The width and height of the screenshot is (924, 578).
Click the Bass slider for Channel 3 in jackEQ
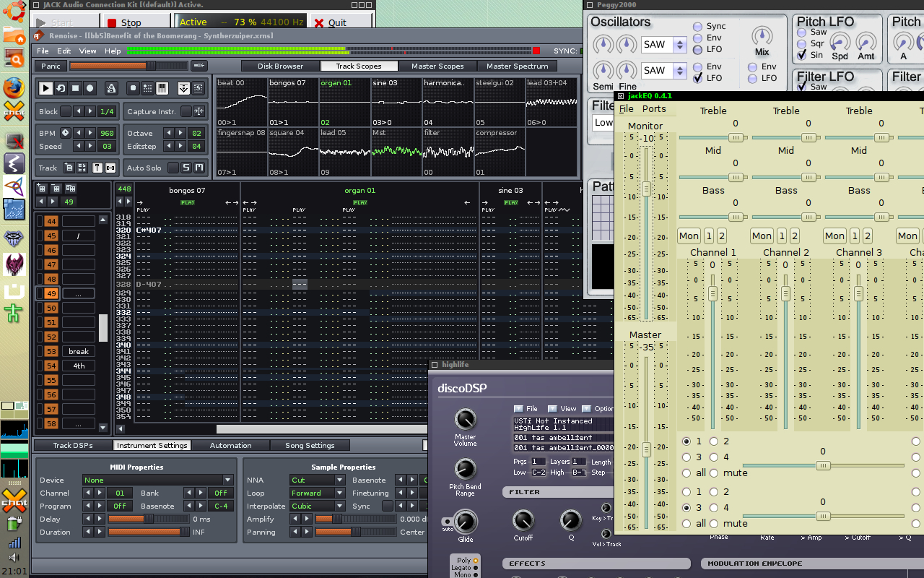tap(881, 217)
